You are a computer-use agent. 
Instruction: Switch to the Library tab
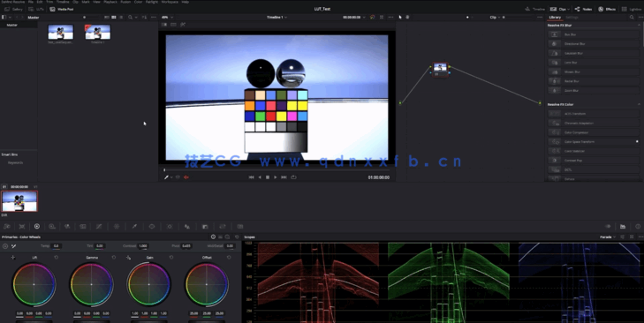pos(555,18)
